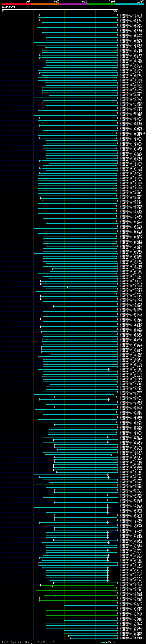
Task: Open hit UniRef100_Q684L2
Action: point(131,30)
